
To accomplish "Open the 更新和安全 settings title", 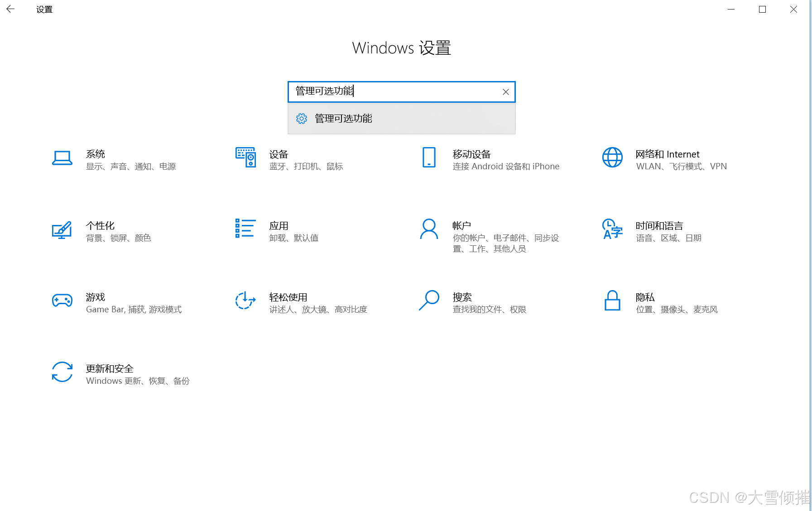I will [110, 368].
